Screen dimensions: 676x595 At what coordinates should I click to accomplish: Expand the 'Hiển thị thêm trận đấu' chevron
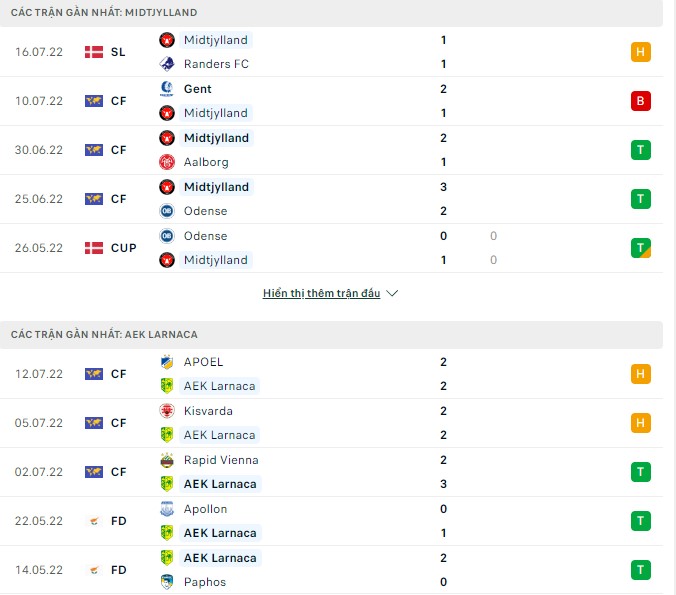pyautogui.click(x=392, y=294)
